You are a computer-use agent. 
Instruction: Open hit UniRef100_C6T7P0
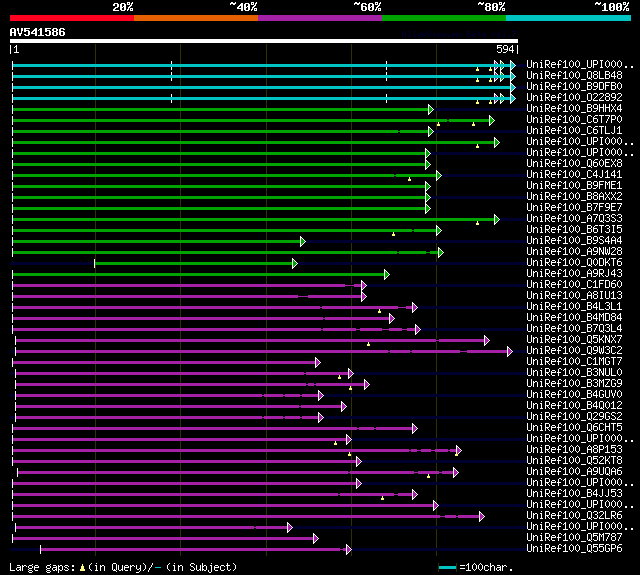coord(574,120)
